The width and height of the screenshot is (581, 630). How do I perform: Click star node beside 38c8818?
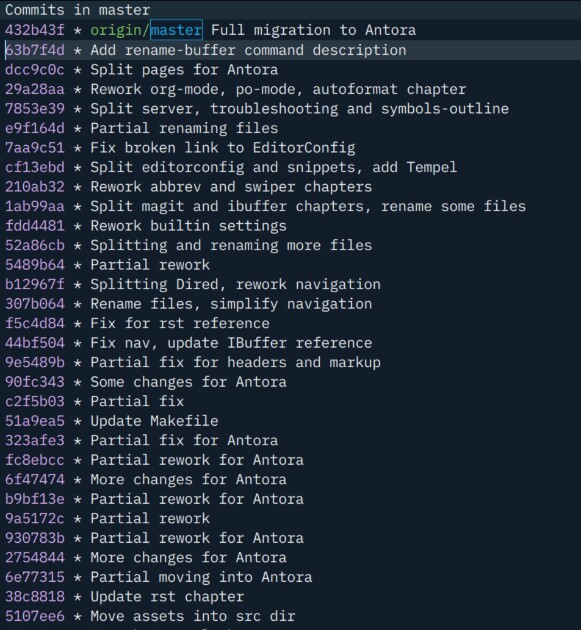point(77,597)
